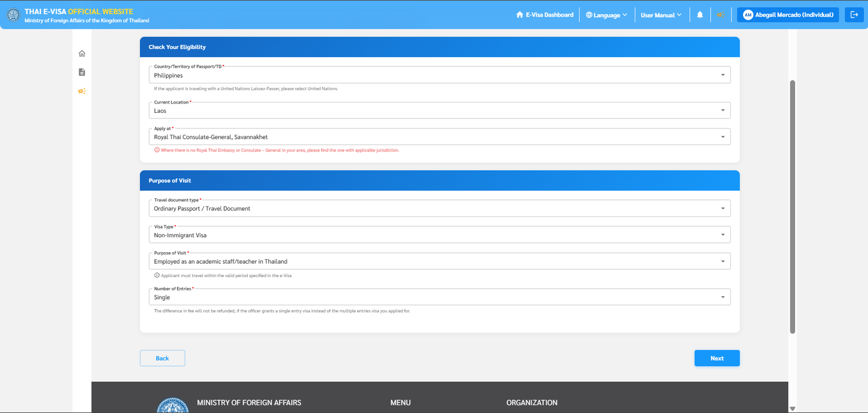Click the Thai MFA emblem logo in header
Viewport: 868px width, 413px height.
[13, 15]
